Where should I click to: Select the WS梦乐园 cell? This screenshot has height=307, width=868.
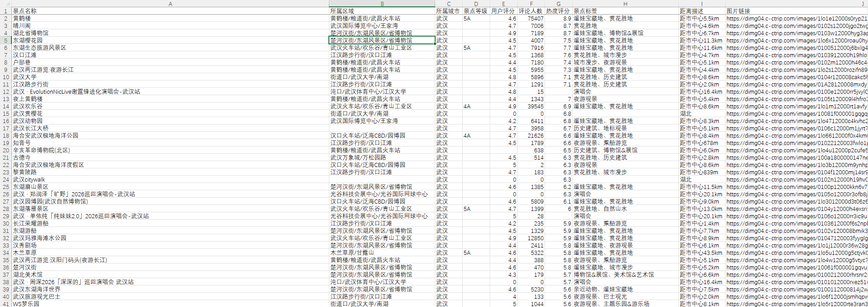(170, 304)
